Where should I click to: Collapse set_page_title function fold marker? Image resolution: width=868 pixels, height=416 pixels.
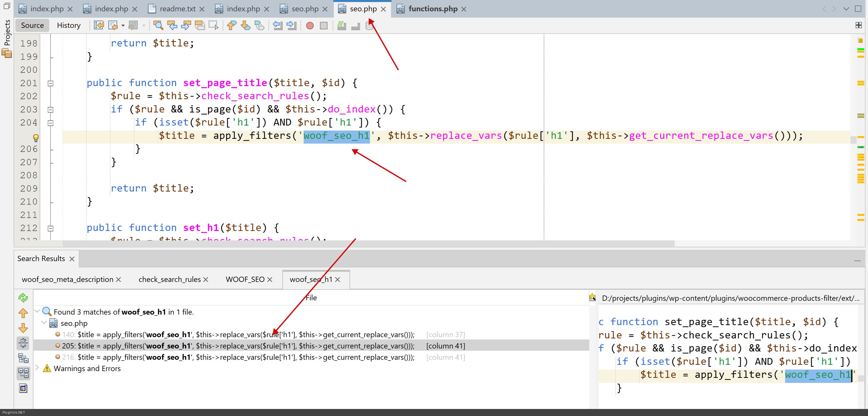50,83
